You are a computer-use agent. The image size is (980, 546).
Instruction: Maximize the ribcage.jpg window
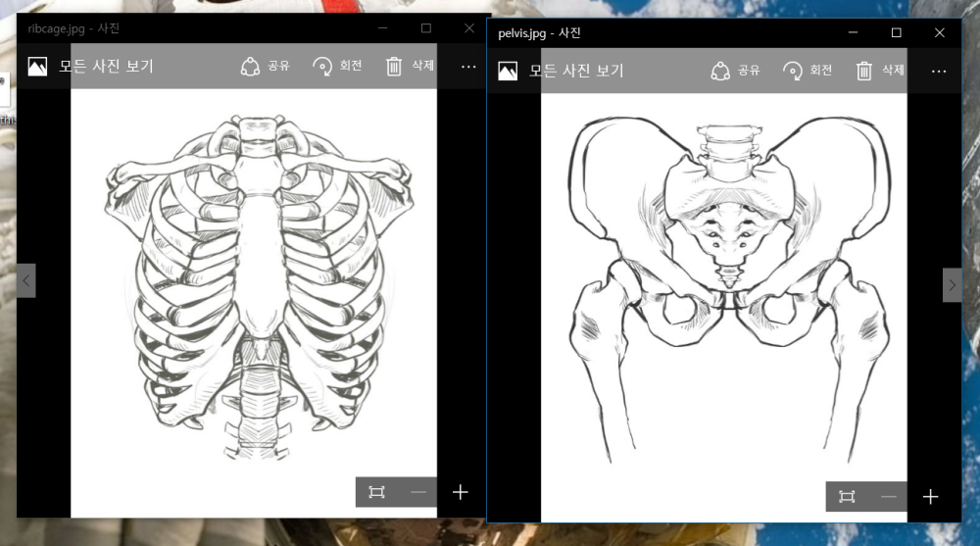[426, 28]
